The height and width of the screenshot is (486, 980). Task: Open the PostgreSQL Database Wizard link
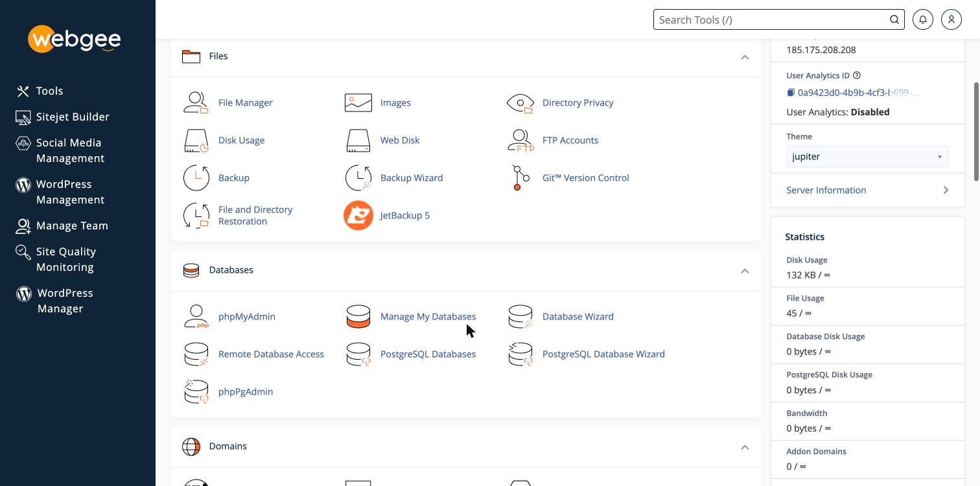603,354
